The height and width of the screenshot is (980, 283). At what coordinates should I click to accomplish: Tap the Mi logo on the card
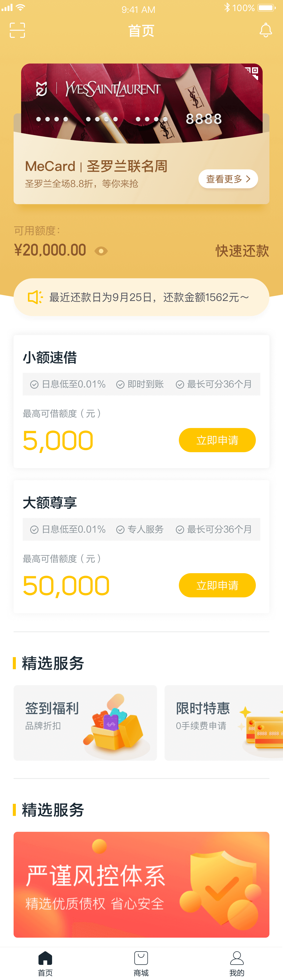coord(42,89)
